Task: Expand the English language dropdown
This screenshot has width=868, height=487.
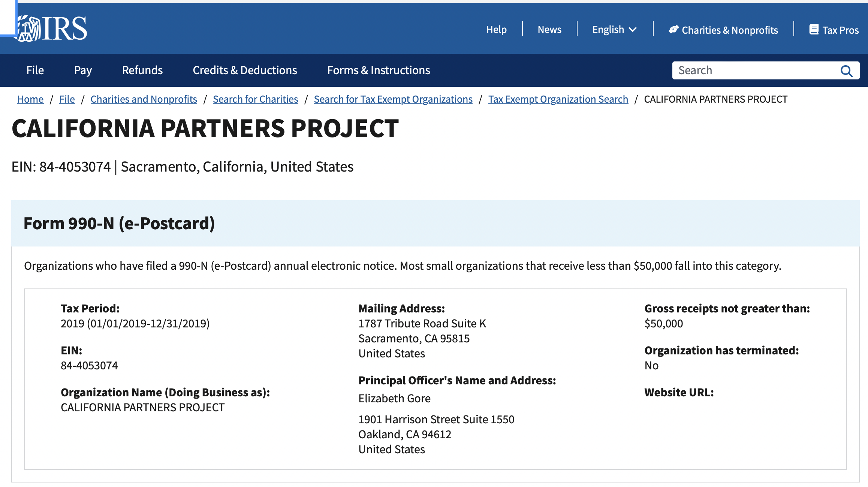Action: click(x=614, y=29)
